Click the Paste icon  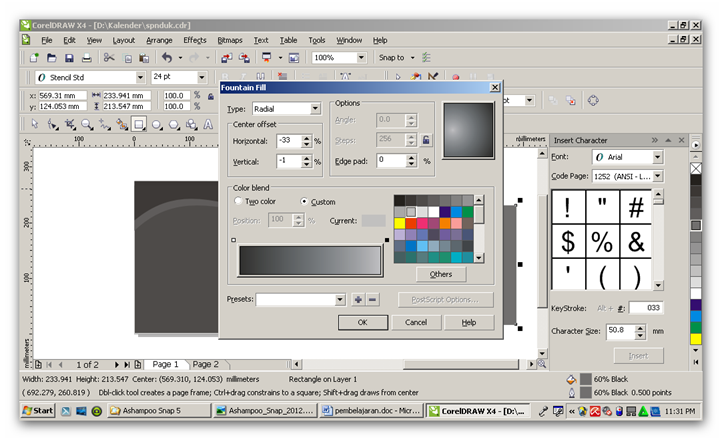(144, 58)
